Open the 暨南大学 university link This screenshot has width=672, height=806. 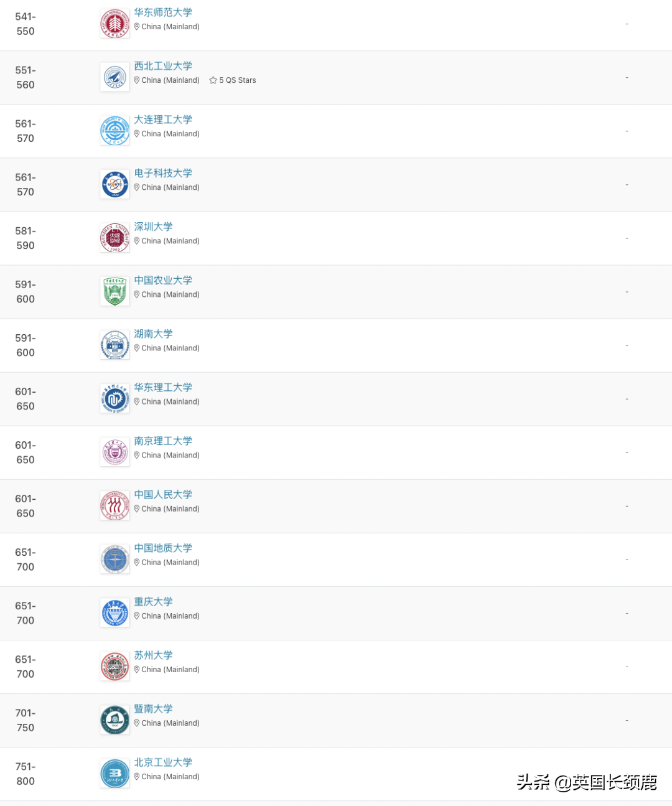(x=153, y=709)
